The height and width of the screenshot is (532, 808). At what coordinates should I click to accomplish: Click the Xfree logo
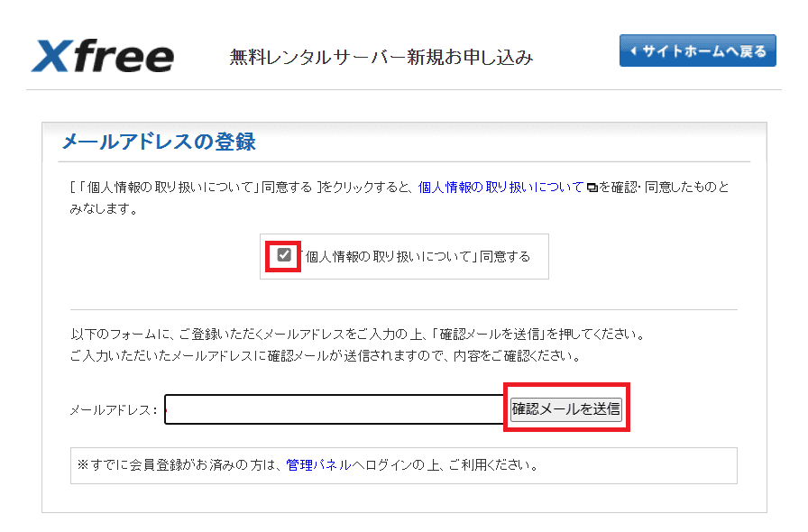[103, 56]
